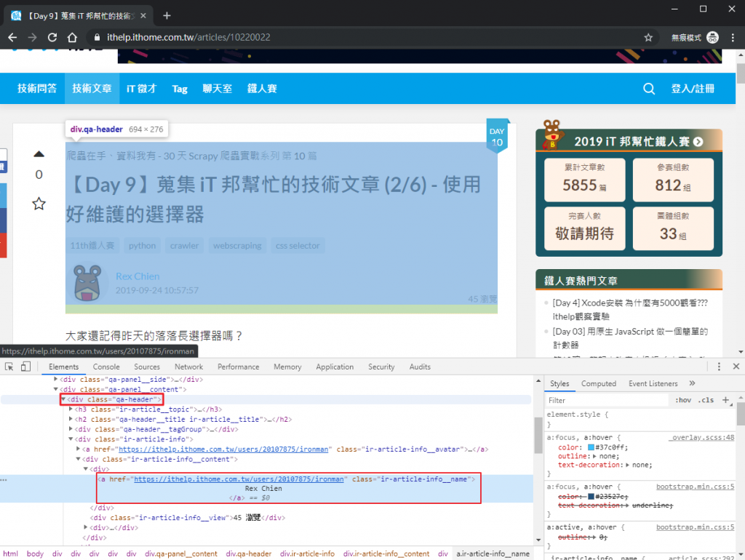
Task: Select a.ir-article-info__name in the breadcrumb bar
Action: coord(493,554)
